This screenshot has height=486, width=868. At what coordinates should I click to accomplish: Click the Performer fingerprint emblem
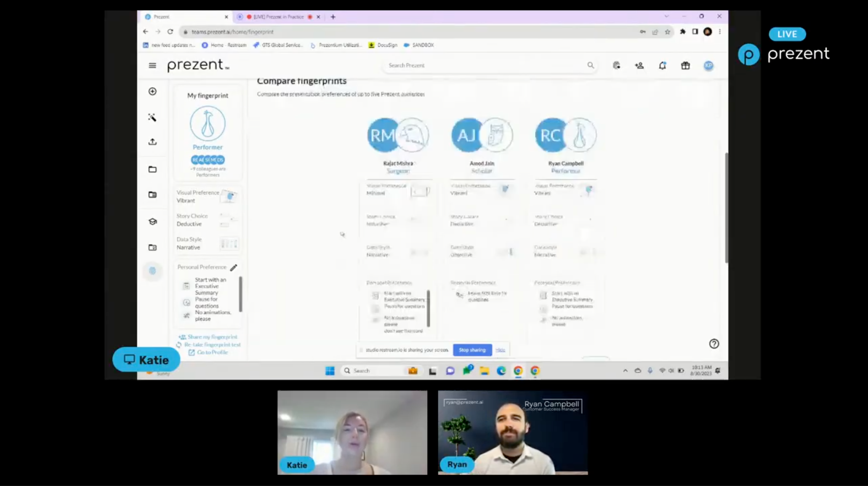208,123
